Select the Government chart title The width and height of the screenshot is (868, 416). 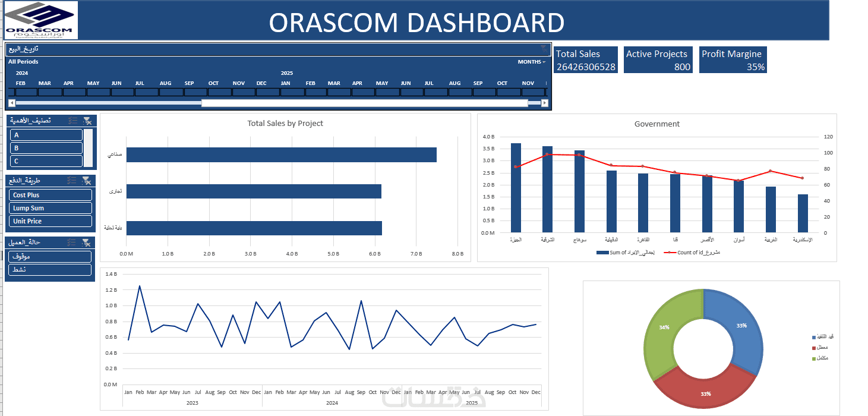(657, 124)
